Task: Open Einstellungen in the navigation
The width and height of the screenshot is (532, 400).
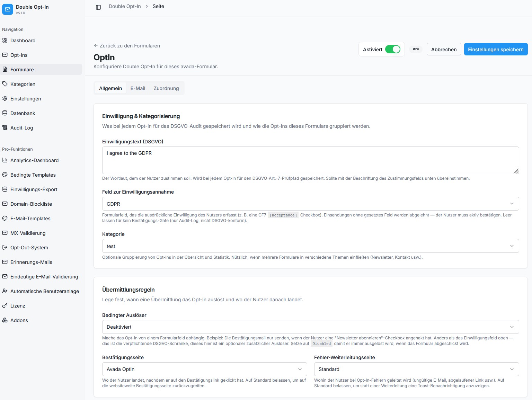Action: coord(42,98)
